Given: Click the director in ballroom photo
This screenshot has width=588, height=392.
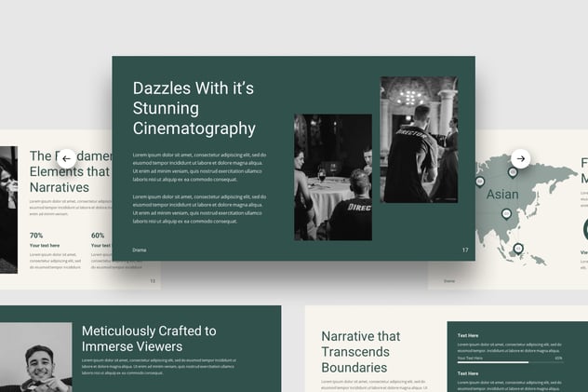Looking at the screenshot, I should [x=420, y=140].
